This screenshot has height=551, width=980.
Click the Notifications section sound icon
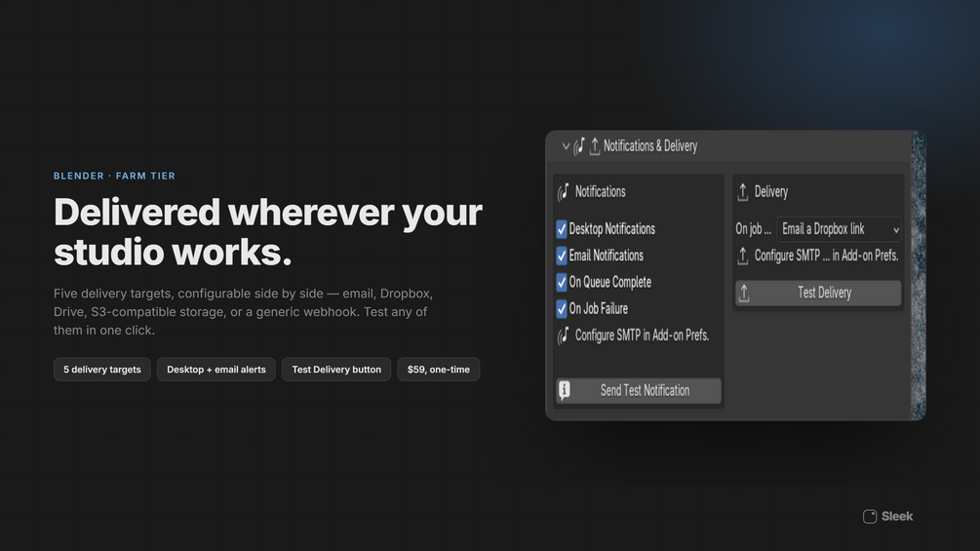[x=564, y=192]
